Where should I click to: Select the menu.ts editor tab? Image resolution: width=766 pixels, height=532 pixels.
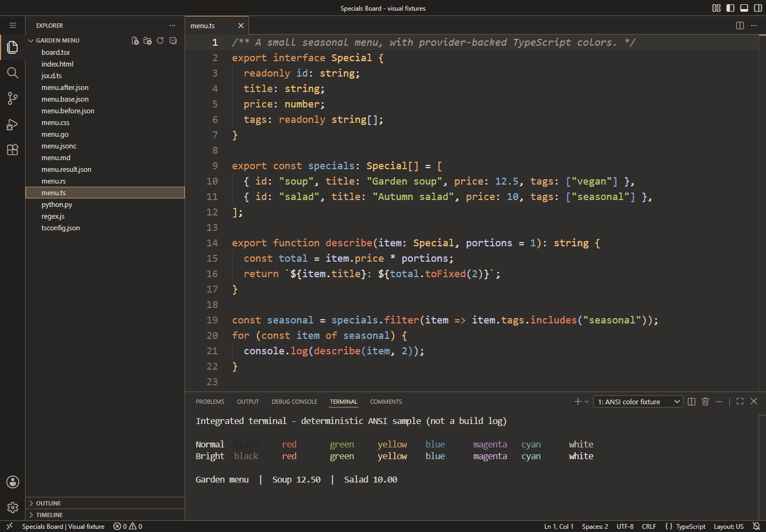tap(217, 26)
